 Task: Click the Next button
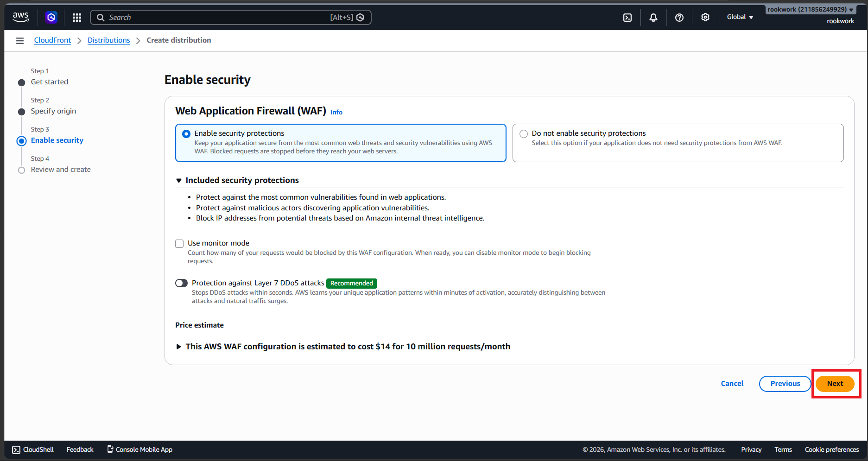(x=835, y=384)
